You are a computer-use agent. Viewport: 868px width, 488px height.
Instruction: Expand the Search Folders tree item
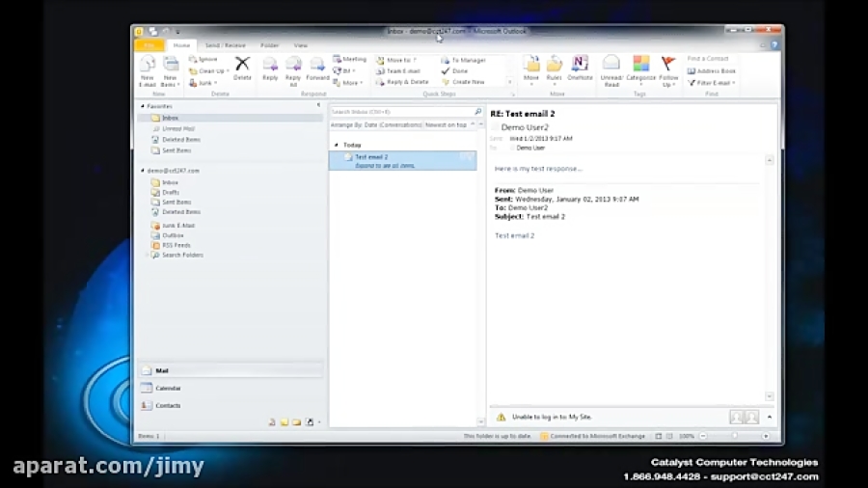pos(148,255)
